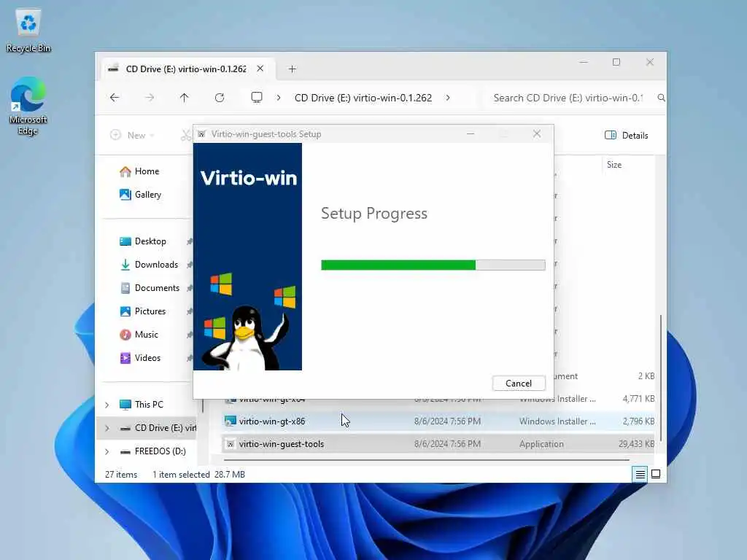Minimize the File Explorer window
The width and height of the screenshot is (747, 560).
click(x=584, y=63)
